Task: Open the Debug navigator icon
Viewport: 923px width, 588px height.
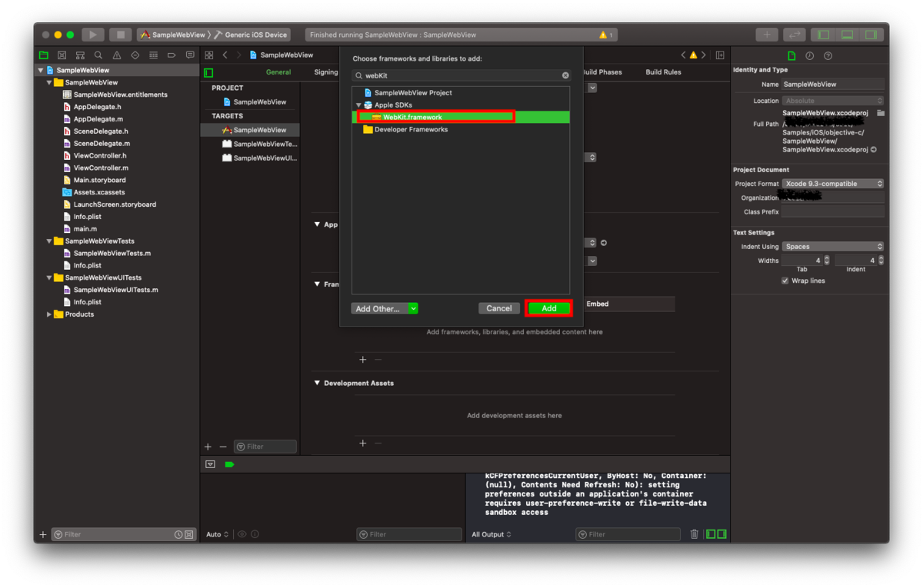Action: pos(153,55)
